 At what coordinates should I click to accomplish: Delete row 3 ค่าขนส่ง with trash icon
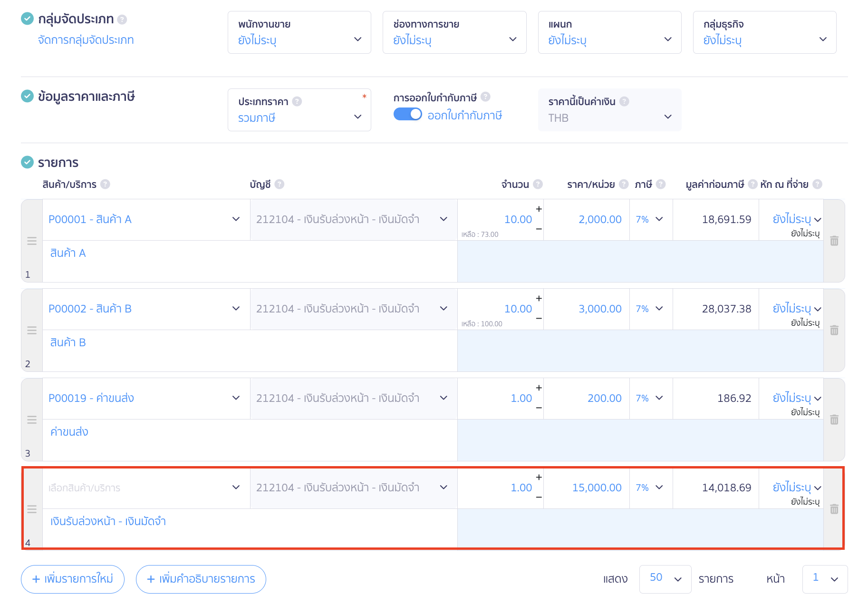834,420
